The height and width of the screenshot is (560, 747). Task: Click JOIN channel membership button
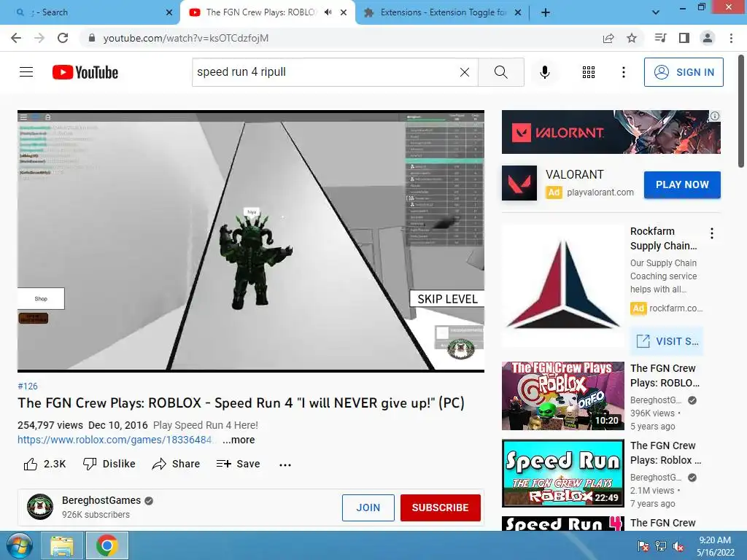[368, 507]
